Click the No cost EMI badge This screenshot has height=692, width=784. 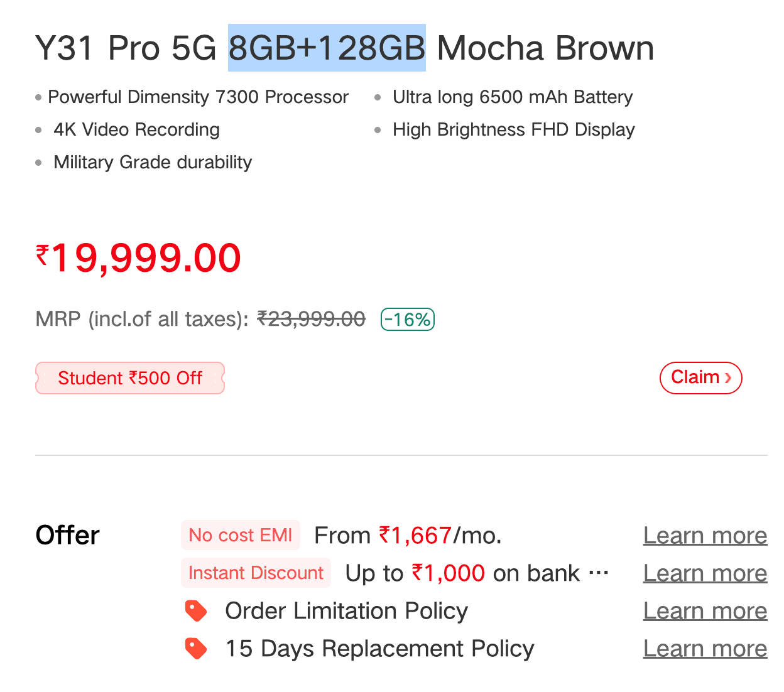tap(241, 535)
